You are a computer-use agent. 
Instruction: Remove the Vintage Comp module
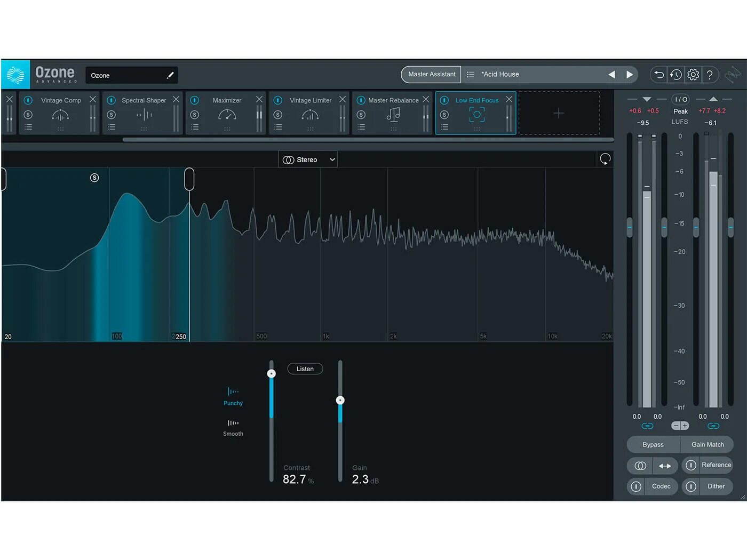pyautogui.click(x=93, y=99)
